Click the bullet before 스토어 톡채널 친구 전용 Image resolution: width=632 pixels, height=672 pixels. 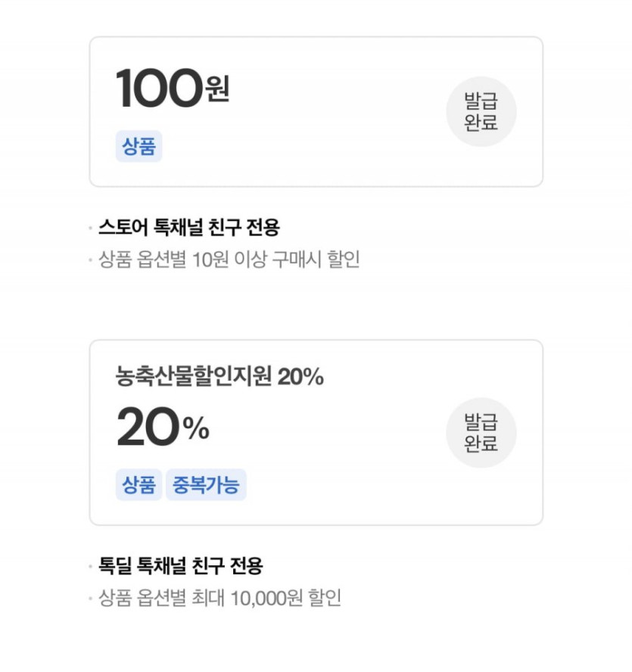(x=91, y=227)
